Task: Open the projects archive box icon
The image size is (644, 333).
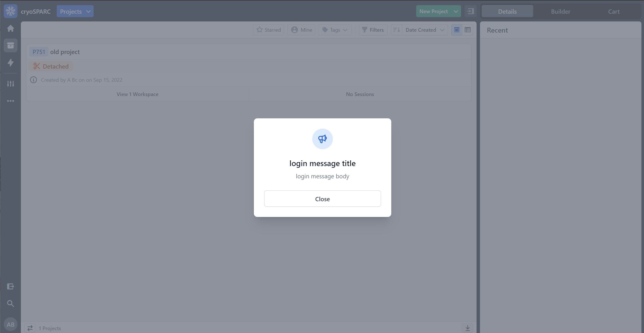Action: click(11, 45)
